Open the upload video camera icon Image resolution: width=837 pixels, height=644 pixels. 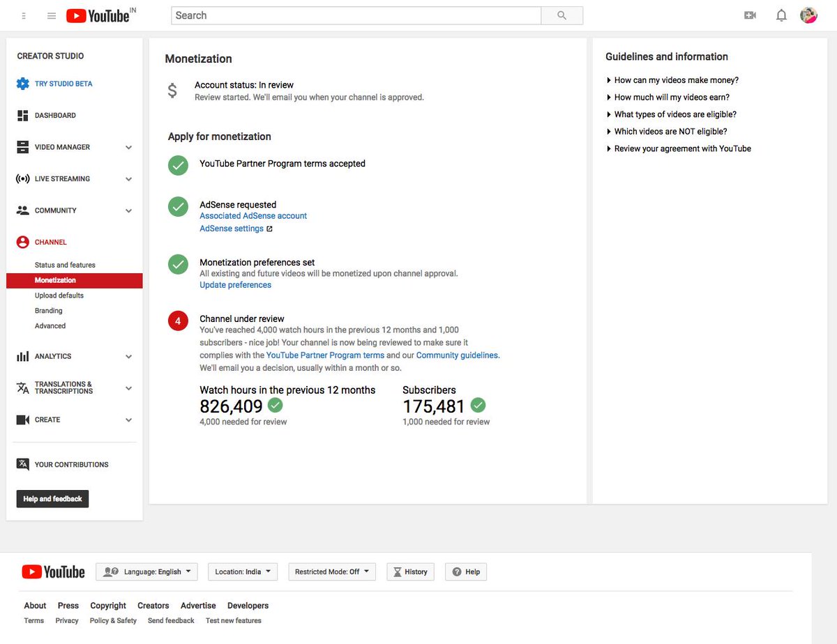pyautogui.click(x=751, y=15)
